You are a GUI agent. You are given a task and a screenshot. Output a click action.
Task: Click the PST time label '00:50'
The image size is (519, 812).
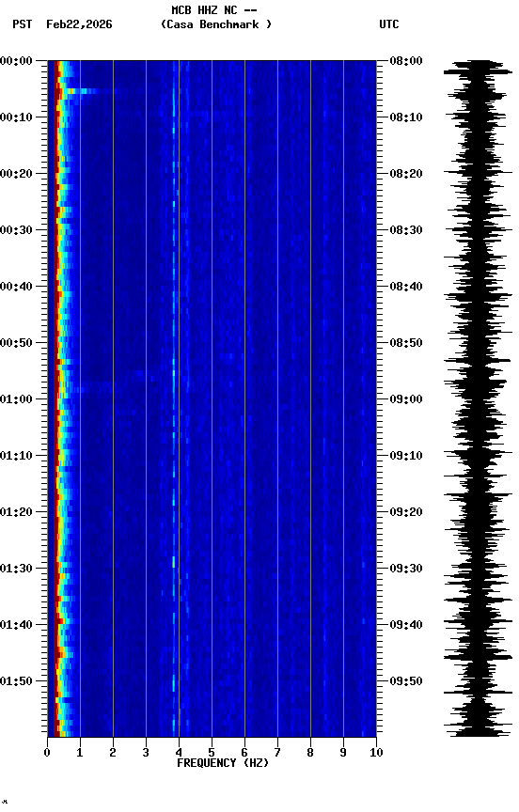pyautogui.click(x=16, y=343)
